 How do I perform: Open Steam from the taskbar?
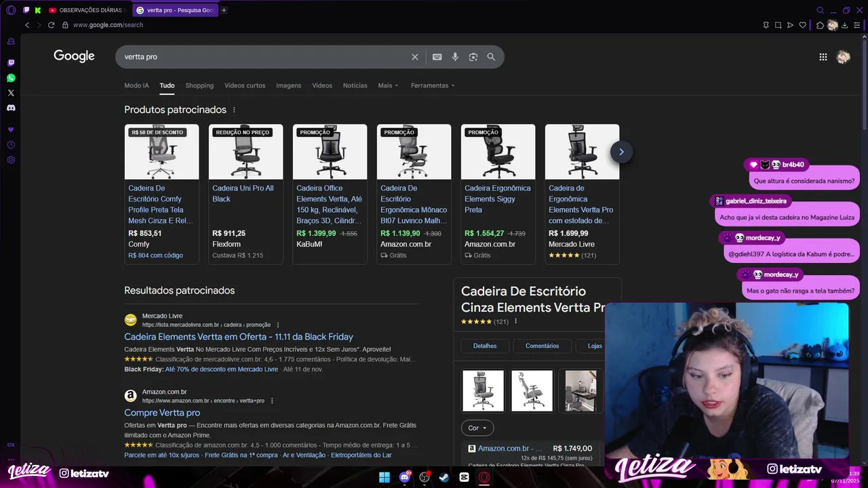444,477
